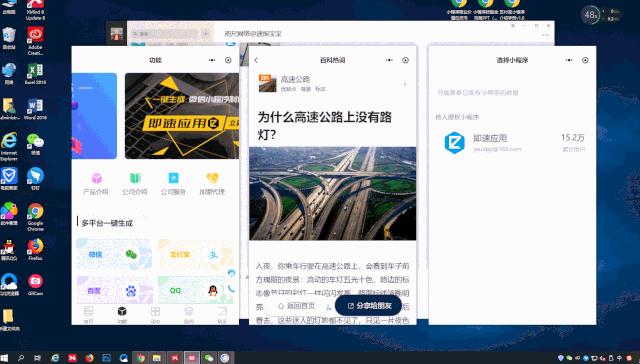Open more menu dots in 百科热词 window
640x364 pixels.
(389, 60)
